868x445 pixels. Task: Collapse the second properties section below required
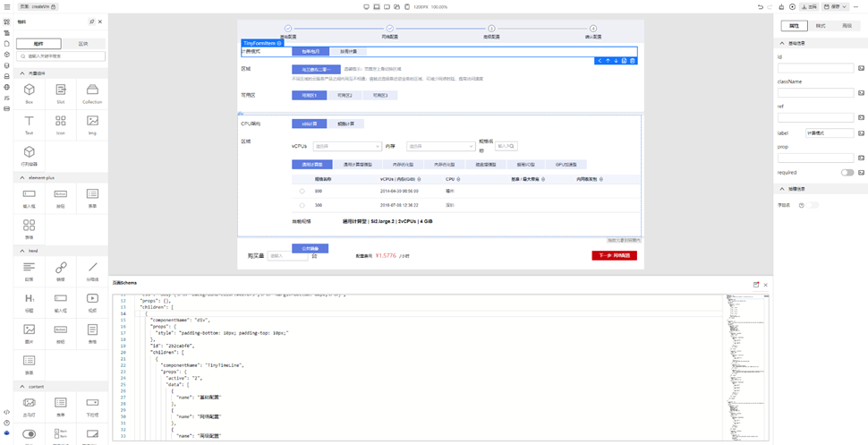[821, 189]
